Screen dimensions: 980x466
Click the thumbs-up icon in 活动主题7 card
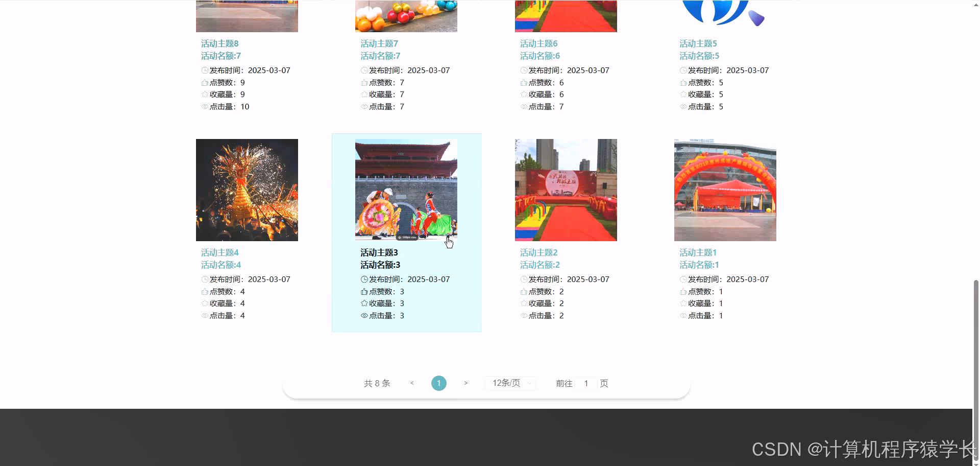coord(364,83)
